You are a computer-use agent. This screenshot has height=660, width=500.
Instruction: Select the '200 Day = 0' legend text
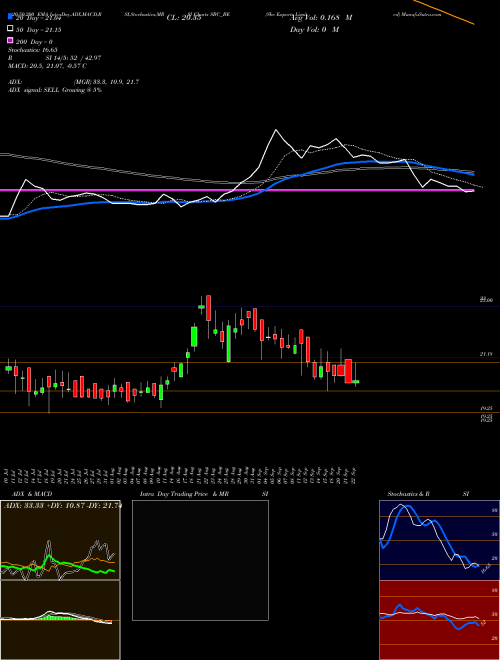click(x=34, y=42)
